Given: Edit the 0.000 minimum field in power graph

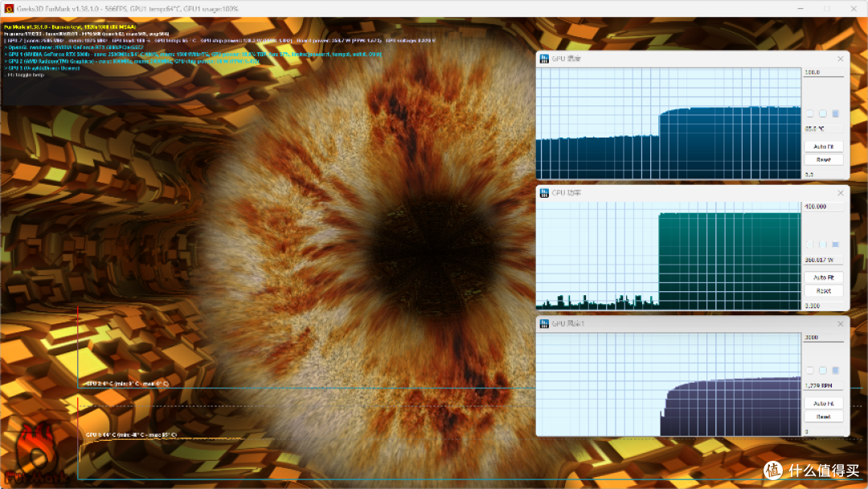Looking at the screenshot, I should tap(824, 306).
